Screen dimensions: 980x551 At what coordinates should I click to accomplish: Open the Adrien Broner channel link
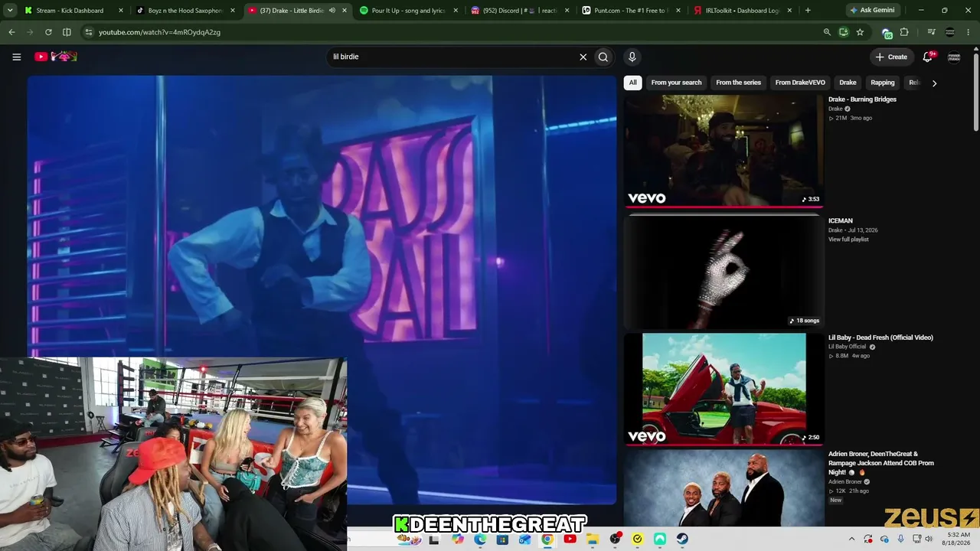pyautogui.click(x=844, y=481)
